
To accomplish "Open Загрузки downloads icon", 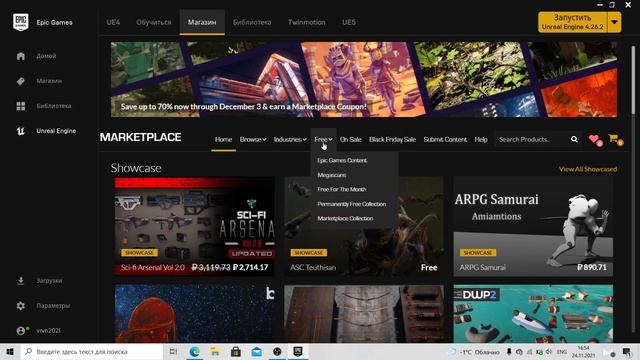I will (x=21, y=281).
